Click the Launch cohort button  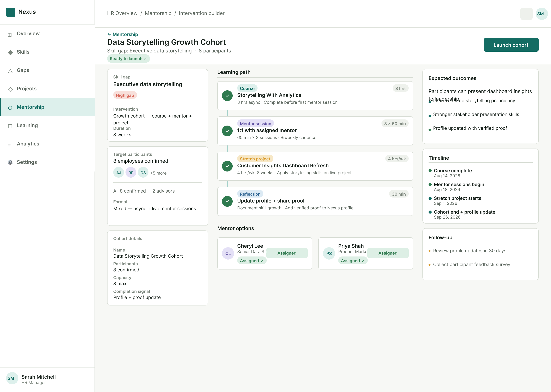tap(511, 45)
